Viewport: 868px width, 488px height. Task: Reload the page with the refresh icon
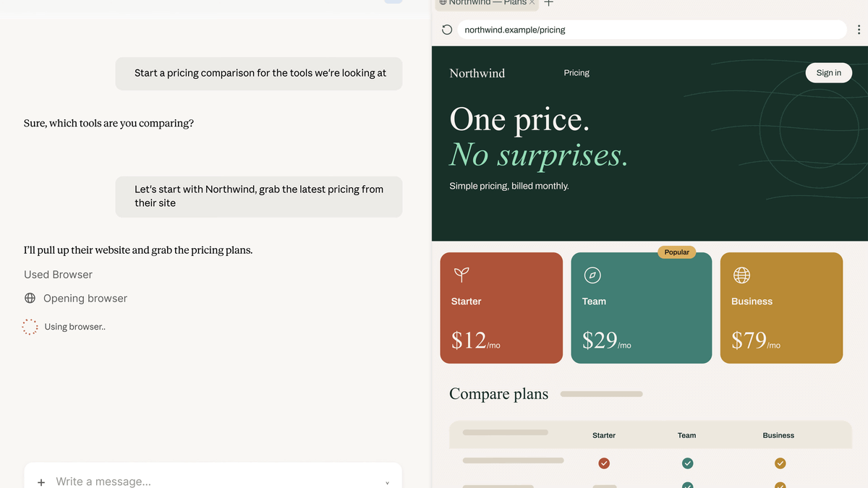[447, 30]
